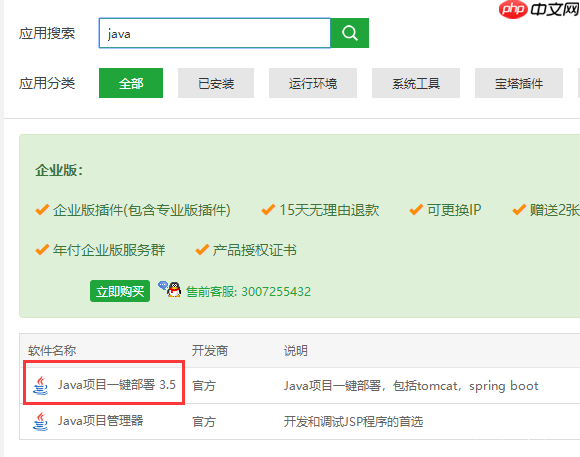This screenshot has height=457, width=580.
Task: Click description mentioning tomcat, spring boot
Action: (411, 386)
